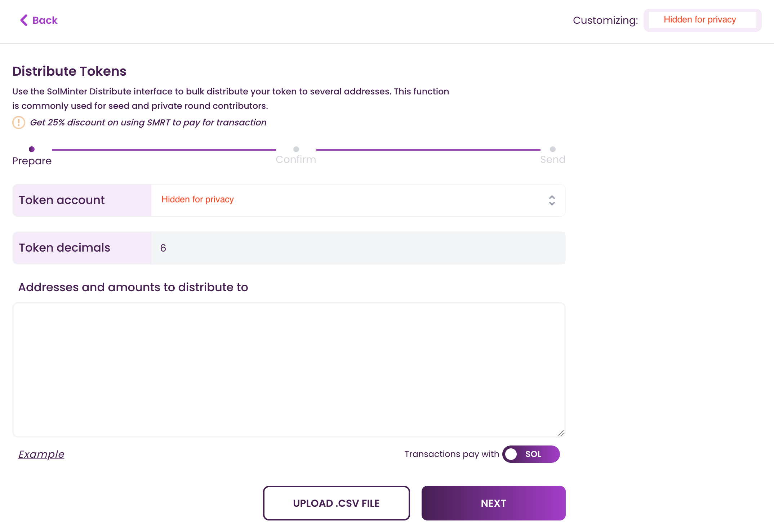
Task: Open the Example link
Action: pos(41,454)
